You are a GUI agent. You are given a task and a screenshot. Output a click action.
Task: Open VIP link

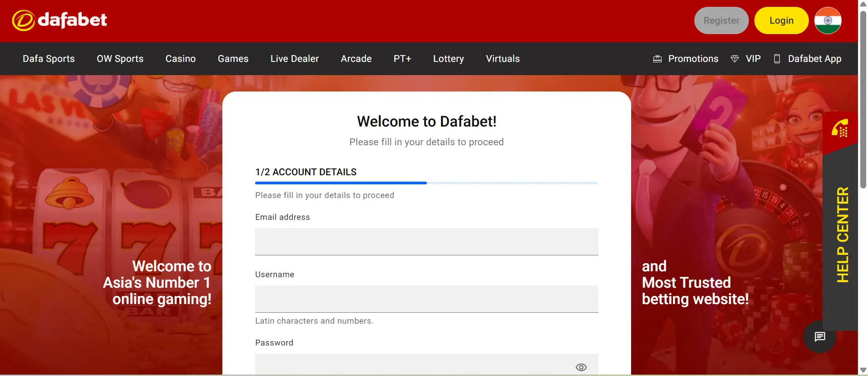[x=753, y=59]
